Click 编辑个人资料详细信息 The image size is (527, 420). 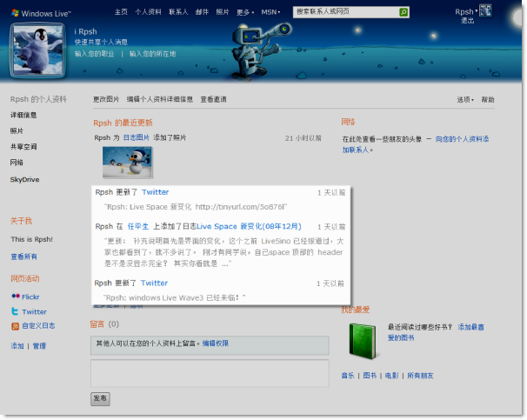pyautogui.click(x=160, y=99)
